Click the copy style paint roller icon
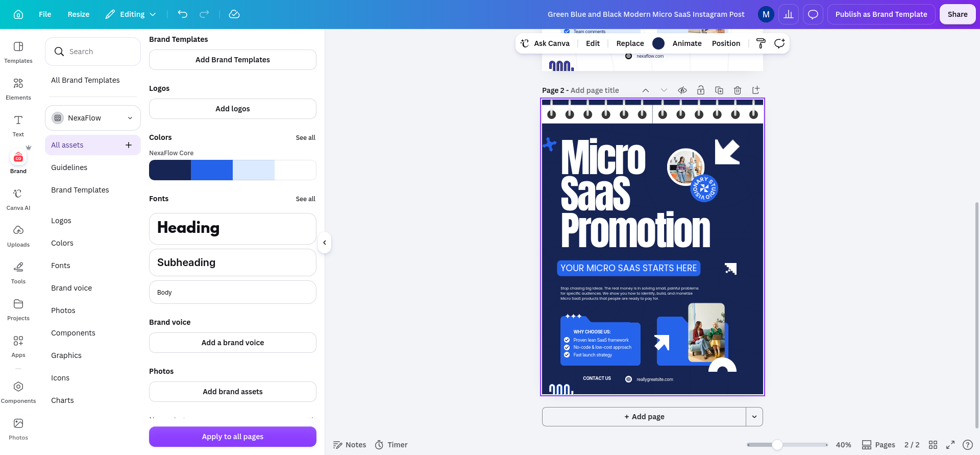 [761, 43]
